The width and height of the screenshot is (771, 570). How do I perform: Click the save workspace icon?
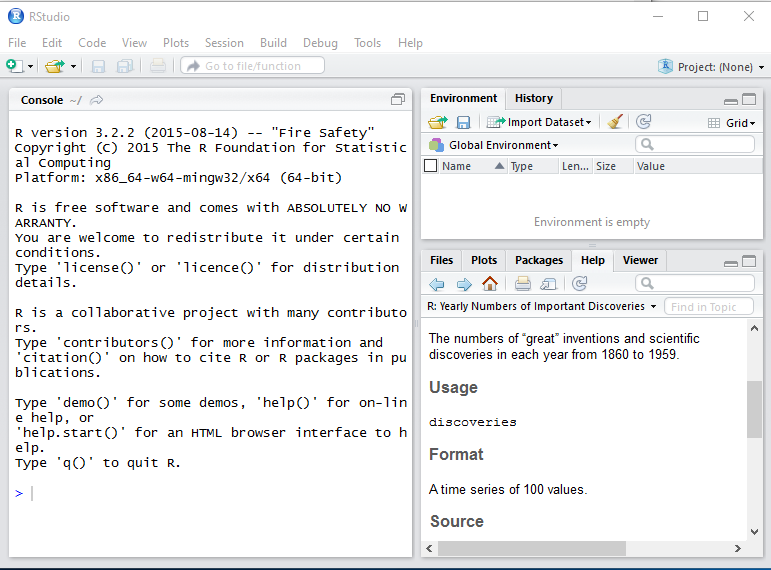pyautogui.click(x=463, y=122)
